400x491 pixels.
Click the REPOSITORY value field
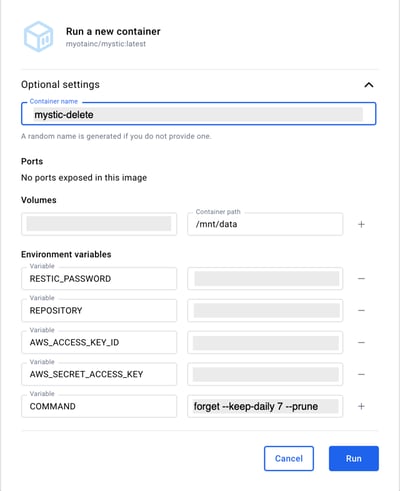point(265,310)
